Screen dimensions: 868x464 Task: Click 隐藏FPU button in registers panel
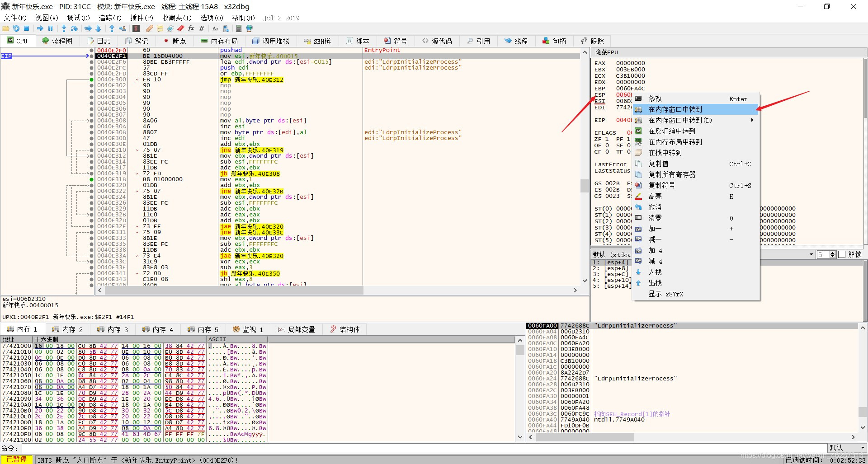607,52
